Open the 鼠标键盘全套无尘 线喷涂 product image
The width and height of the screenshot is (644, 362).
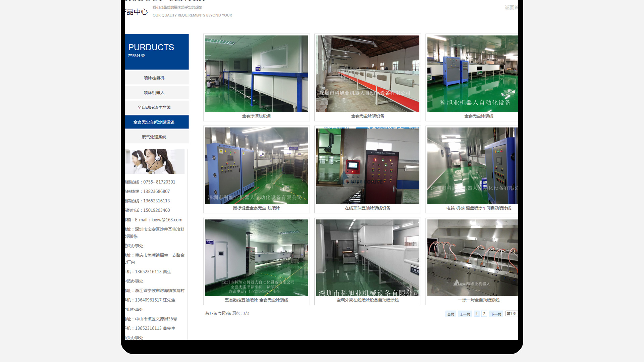pos(256,166)
